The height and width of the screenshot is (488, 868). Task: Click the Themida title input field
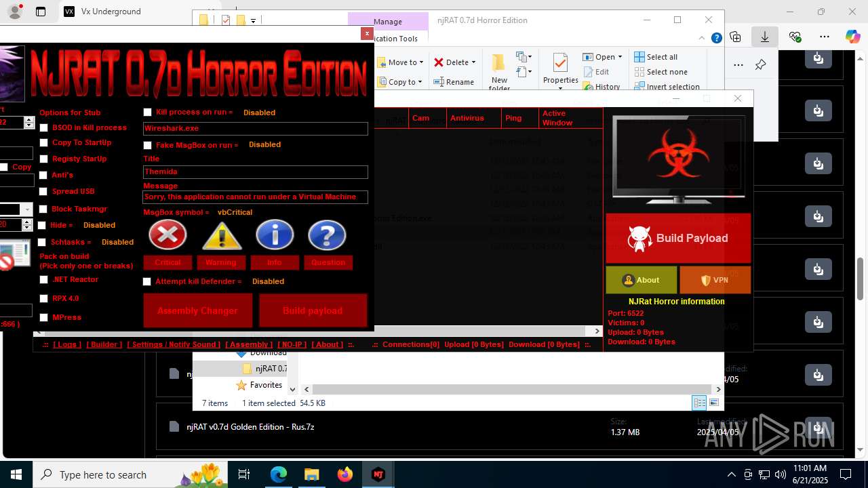click(x=256, y=172)
